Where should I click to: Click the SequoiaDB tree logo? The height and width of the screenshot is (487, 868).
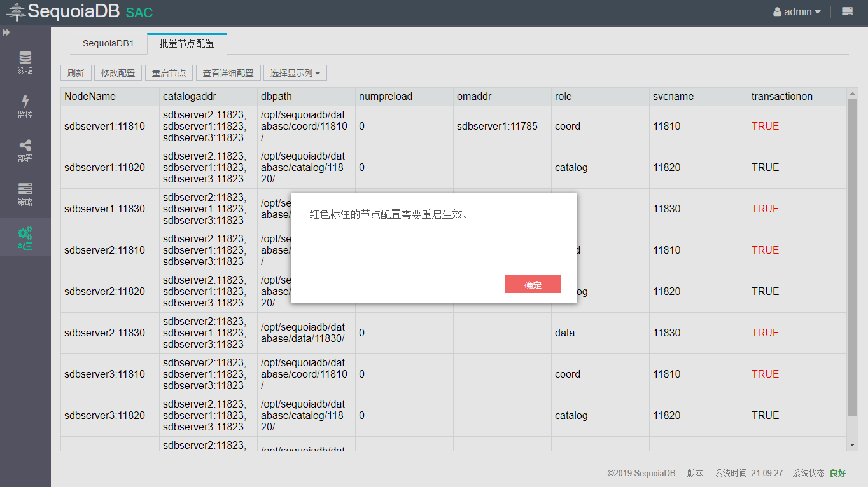[x=16, y=11]
